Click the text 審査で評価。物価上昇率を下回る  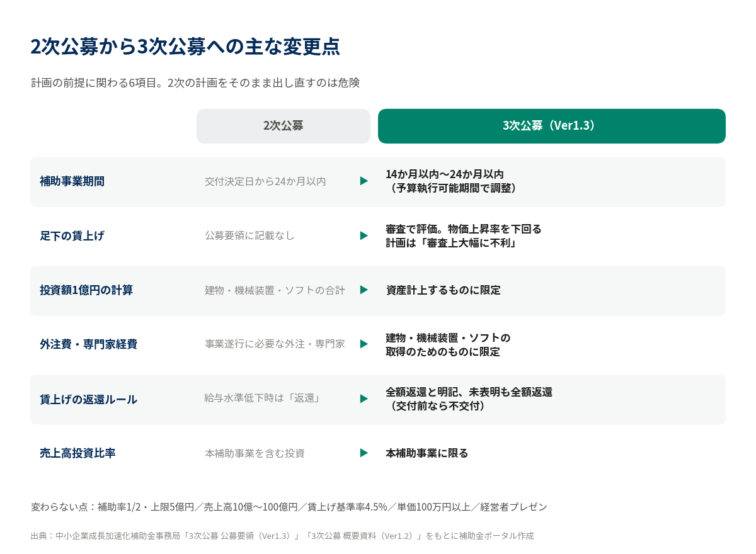click(464, 229)
